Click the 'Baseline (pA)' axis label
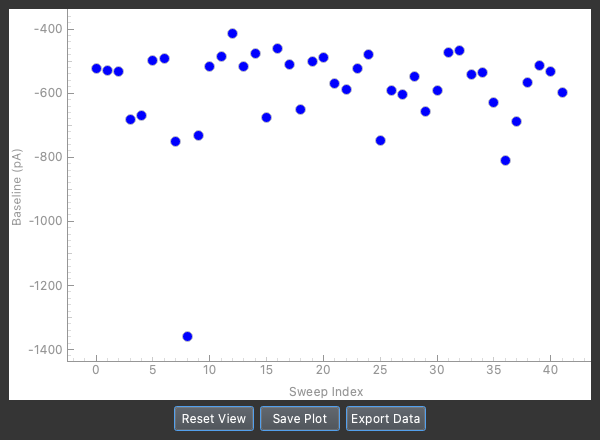The width and height of the screenshot is (600, 440). pos(16,187)
